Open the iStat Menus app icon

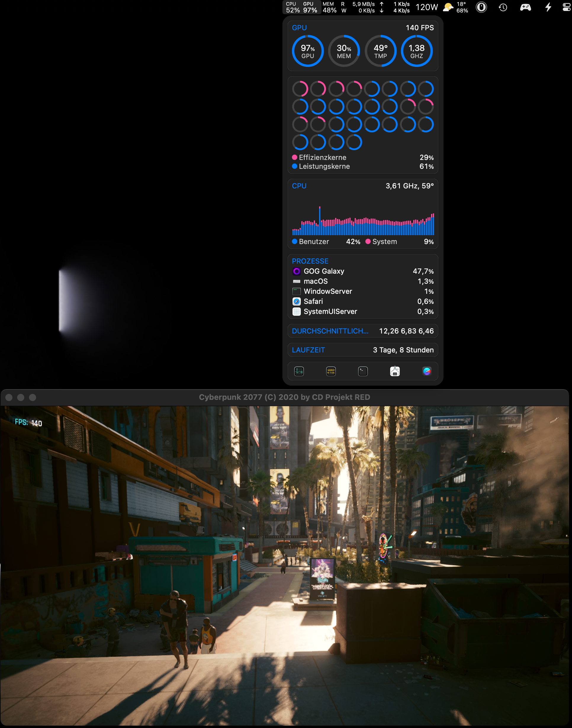point(427,371)
